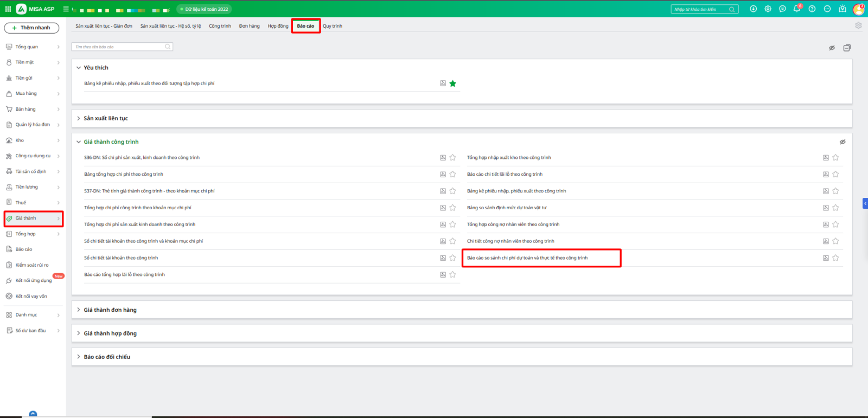Expand the Sản xuất liên tục section
The width and height of the screenshot is (868, 418).
click(106, 118)
